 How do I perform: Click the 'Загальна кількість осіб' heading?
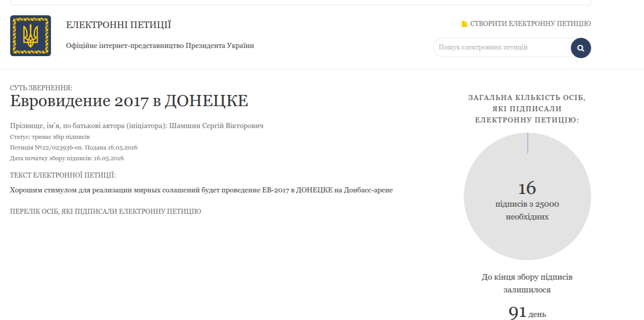point(527,109)
